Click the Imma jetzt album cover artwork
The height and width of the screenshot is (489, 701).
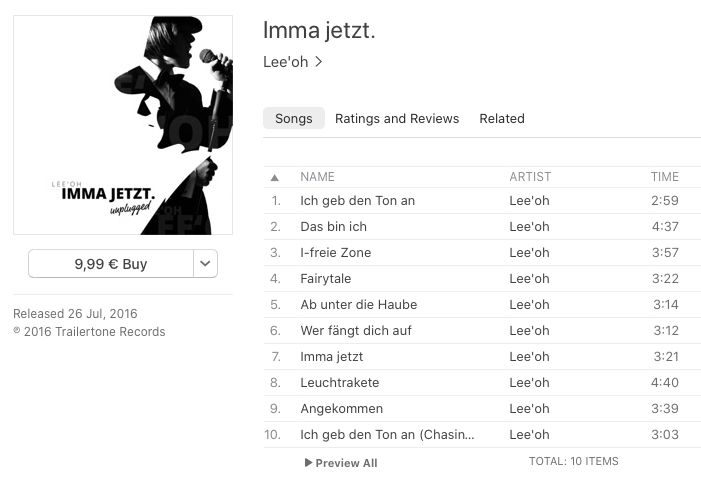point(123,125)
